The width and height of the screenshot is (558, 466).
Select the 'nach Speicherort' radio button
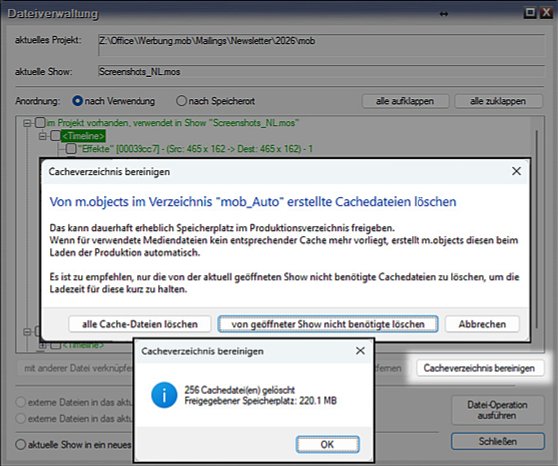tap(181, 101)
